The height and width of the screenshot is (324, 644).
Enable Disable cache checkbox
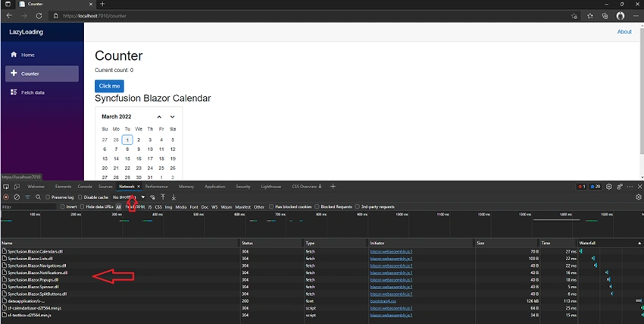[x=80, y=197]
